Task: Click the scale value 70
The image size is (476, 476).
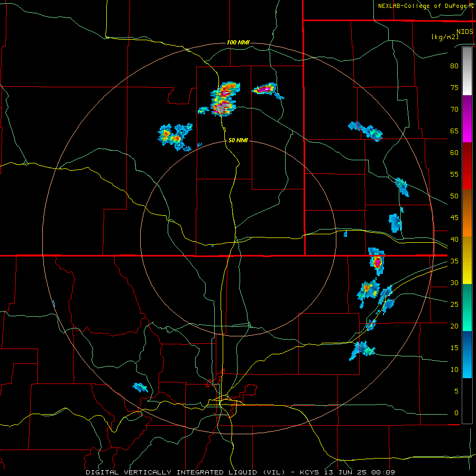Action: [x=454, y=109]
